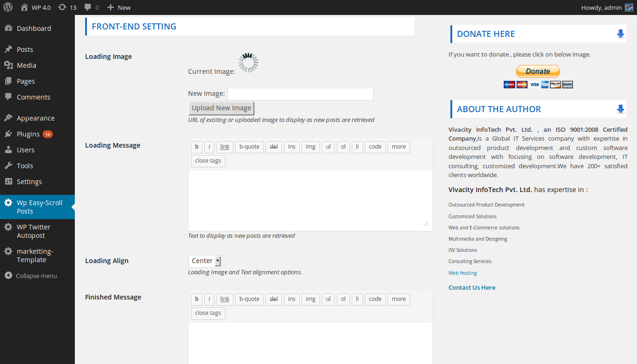637x364 pixels.
Task: Click the WP Twitter Autopost gear icon
Action: [8, 227]
